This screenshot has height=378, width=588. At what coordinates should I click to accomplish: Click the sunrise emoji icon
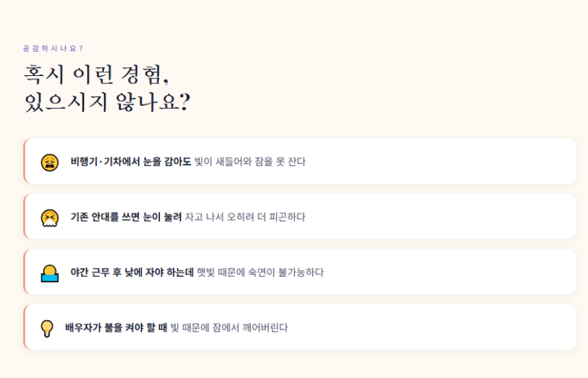49,273
